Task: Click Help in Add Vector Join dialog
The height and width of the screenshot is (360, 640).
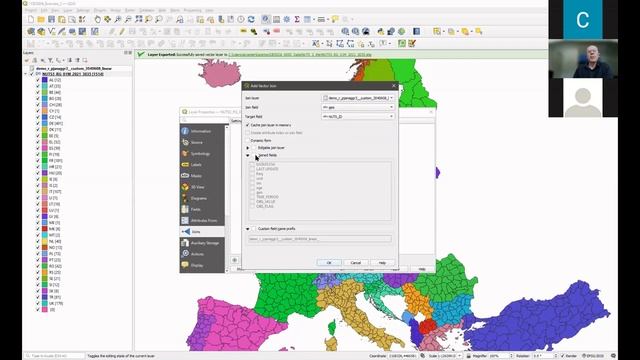Action: tap(382, 262)
